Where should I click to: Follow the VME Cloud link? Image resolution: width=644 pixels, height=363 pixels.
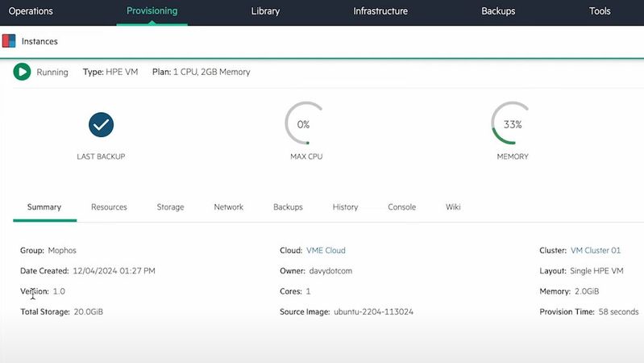pos(326,250)
